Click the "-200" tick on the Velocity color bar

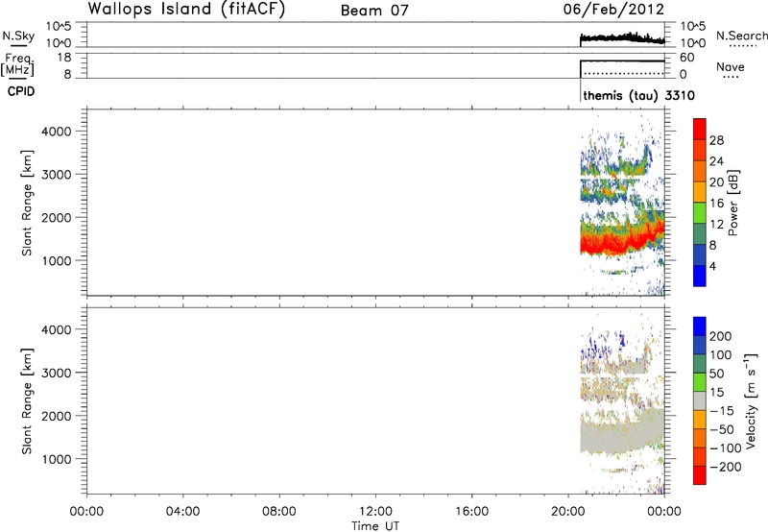pos(725,467)
